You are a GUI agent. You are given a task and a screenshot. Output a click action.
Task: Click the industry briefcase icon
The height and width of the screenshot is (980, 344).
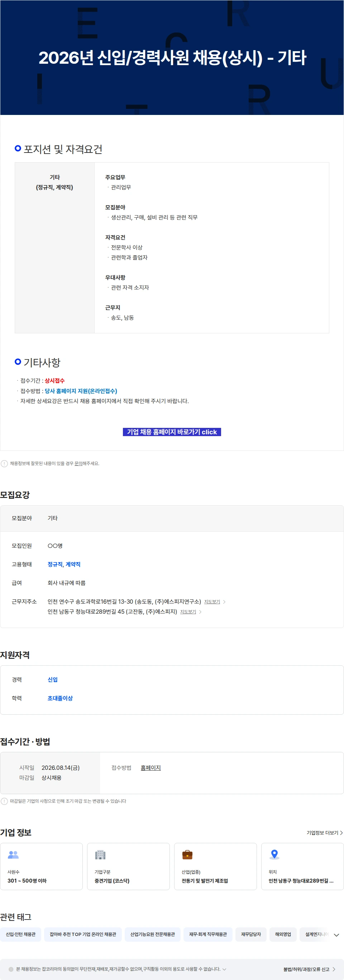tap(187, 854)
